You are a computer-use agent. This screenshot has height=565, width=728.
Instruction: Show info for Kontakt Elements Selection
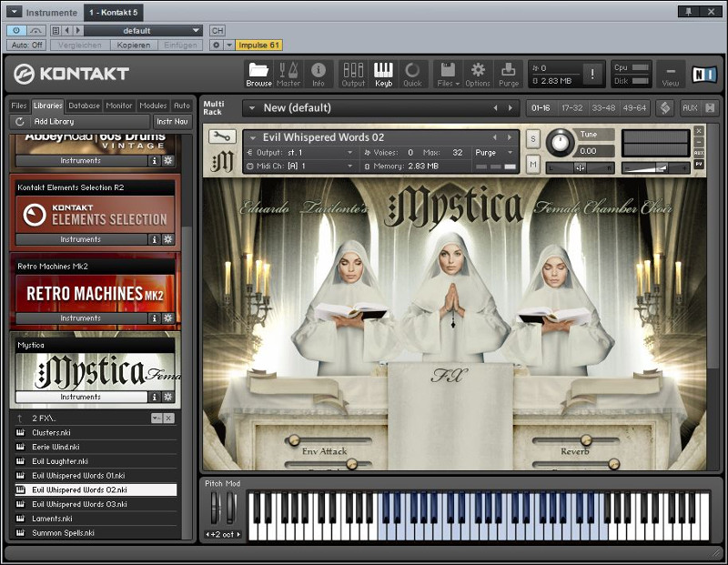pos(154,239)
